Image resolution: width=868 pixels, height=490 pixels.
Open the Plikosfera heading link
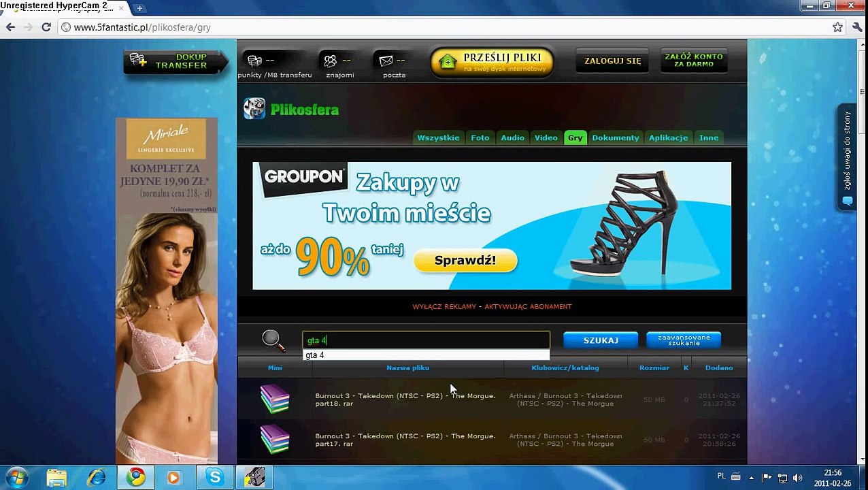(304, 110)
